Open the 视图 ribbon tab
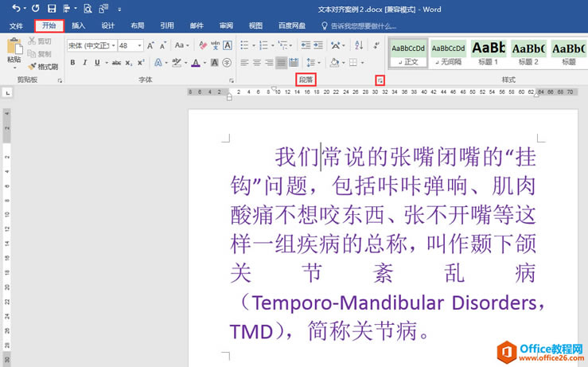The height and width of the screenshot is (367, 588). pyautogui.click(x=255, y=25)
